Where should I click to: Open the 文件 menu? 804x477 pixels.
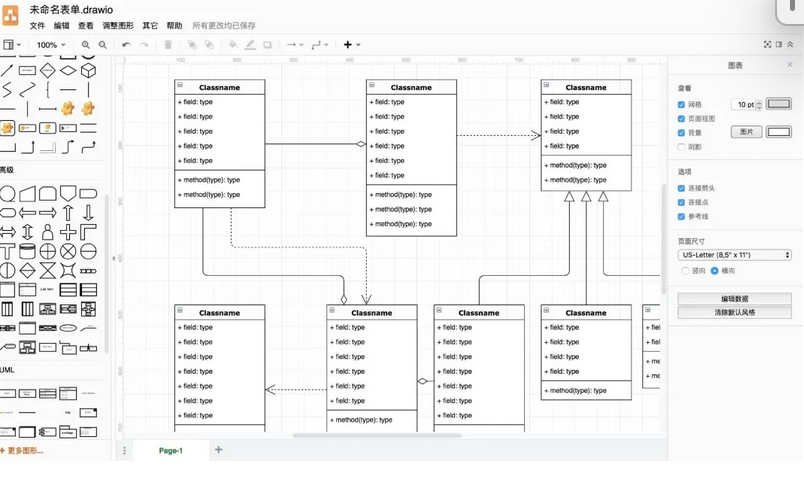[x=37, y=26]
